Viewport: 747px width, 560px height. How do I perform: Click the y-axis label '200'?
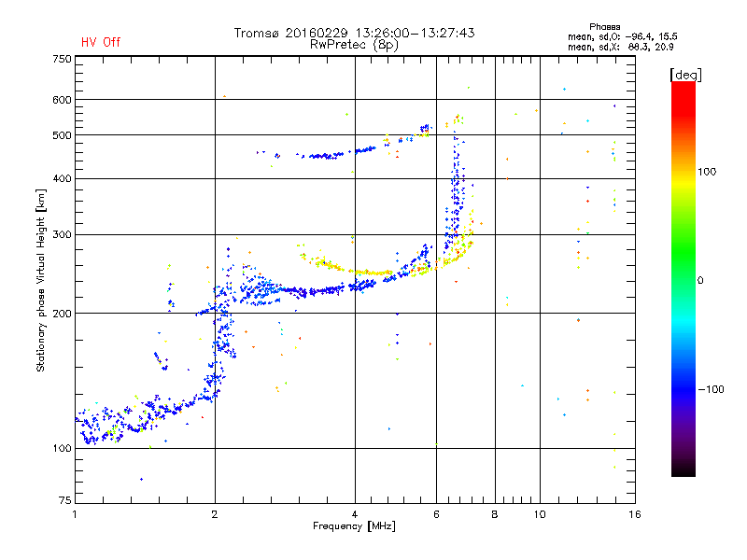[x=62, y=314]
